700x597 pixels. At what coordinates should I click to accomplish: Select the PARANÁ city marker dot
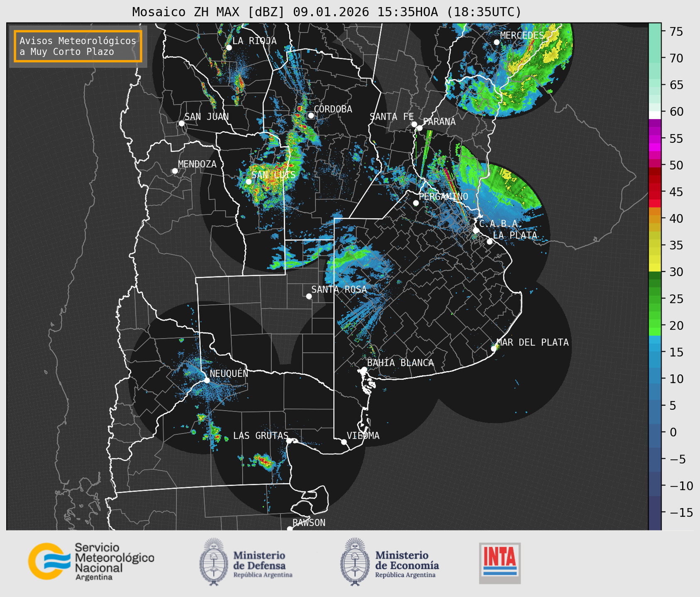point(420,128)
